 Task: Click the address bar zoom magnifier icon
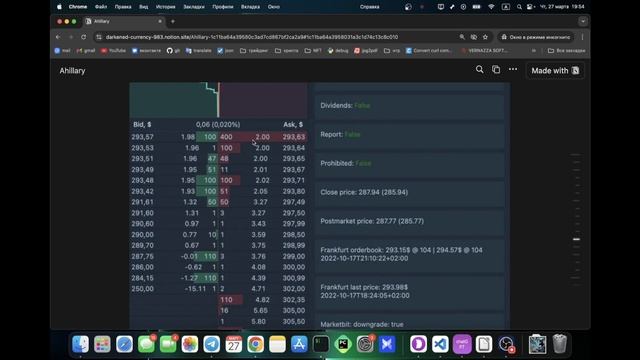tap(462, 37)
